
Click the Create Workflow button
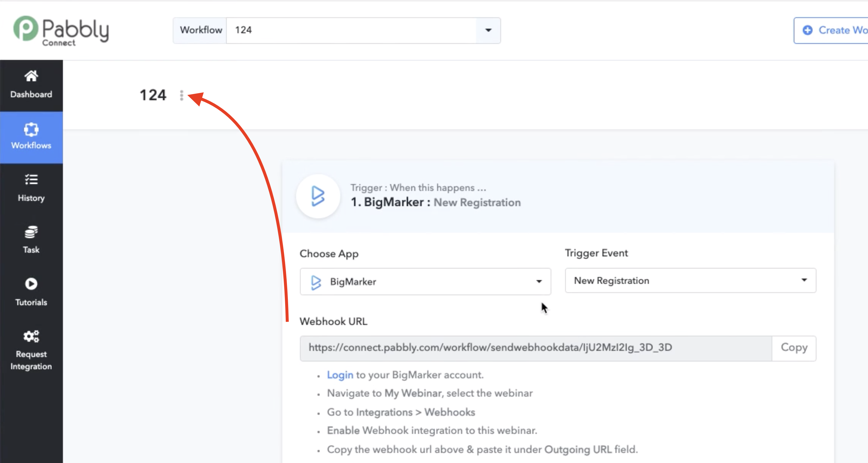pos(830,30)
